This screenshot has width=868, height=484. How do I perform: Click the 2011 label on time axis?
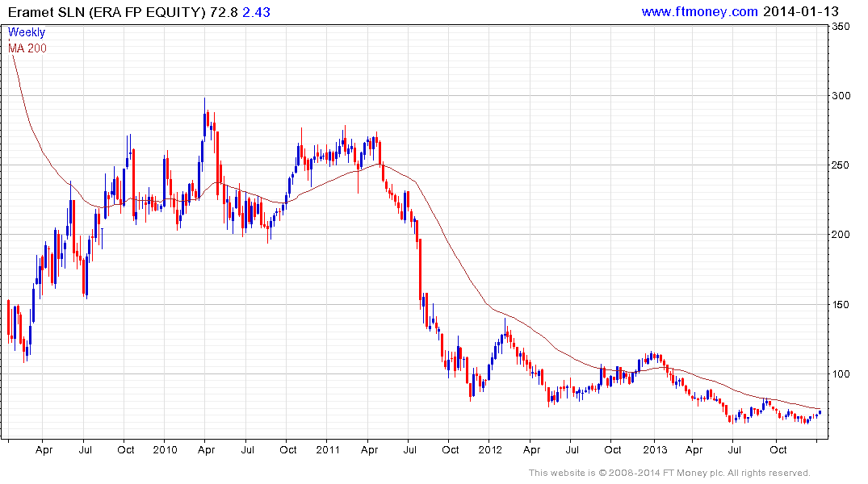(328, 449)
